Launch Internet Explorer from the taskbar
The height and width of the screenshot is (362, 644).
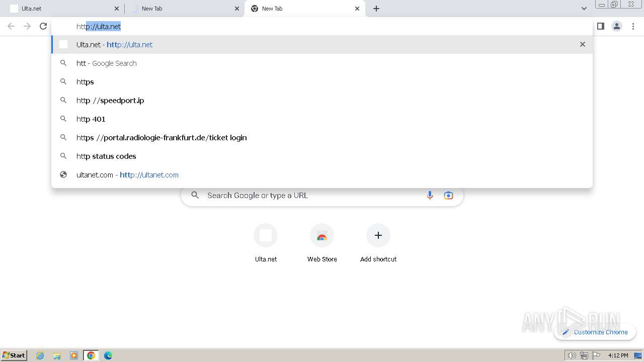tap(40, 355)
